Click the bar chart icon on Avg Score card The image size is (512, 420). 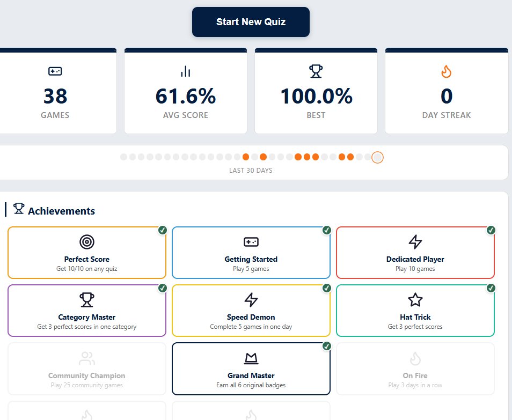click(185, 70)
